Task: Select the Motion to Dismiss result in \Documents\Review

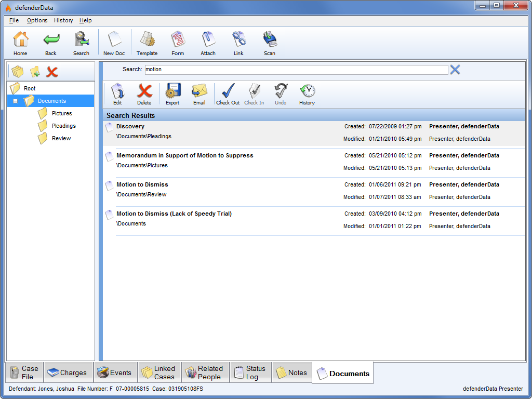Action: point(314,191)
